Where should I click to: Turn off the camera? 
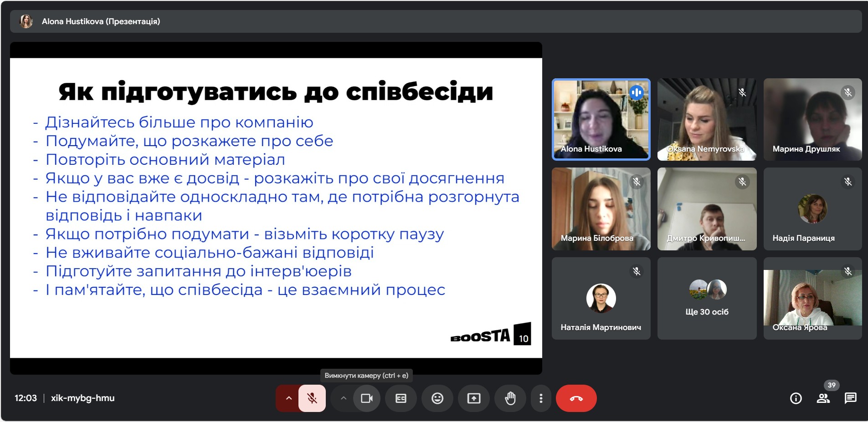tap(367, 398)
